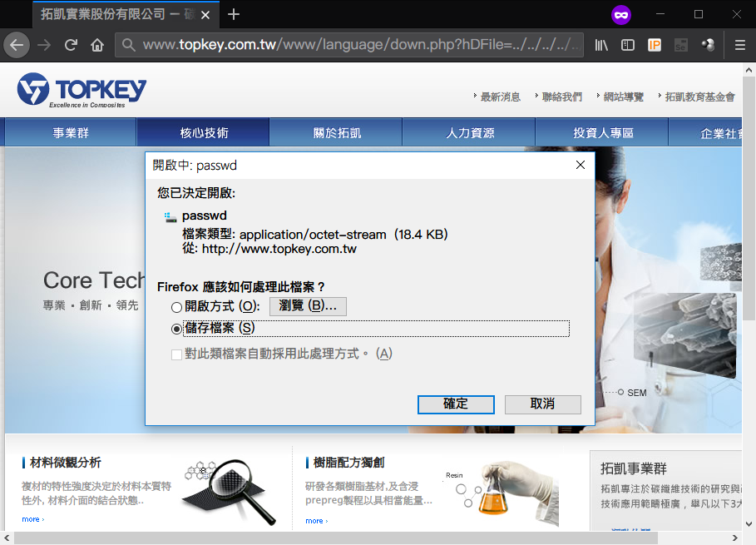Open the Library bookshelf icon
This screenshot has width=756, height=545.
601,45
